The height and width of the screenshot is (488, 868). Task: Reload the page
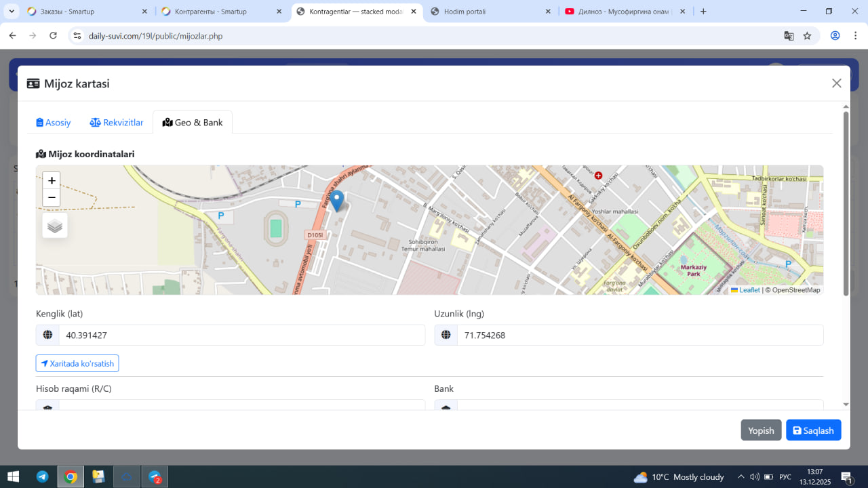point(53,36)
